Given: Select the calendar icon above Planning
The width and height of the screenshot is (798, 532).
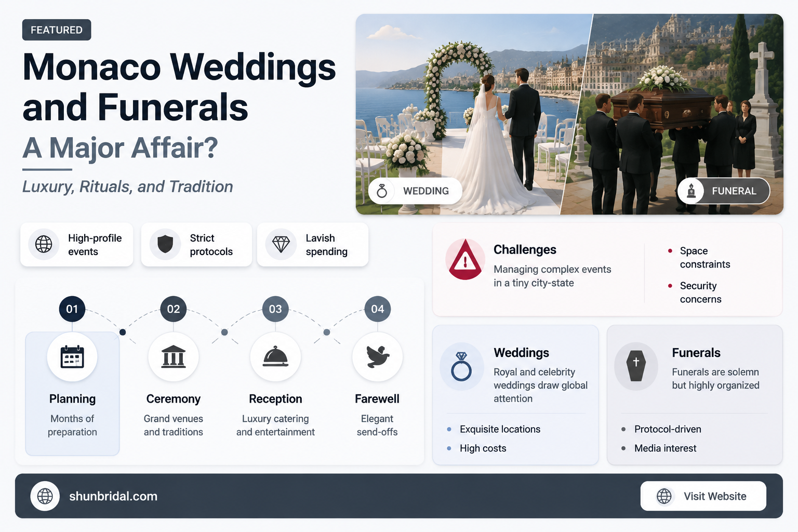Looking at the screenshot, I should 72,357.
